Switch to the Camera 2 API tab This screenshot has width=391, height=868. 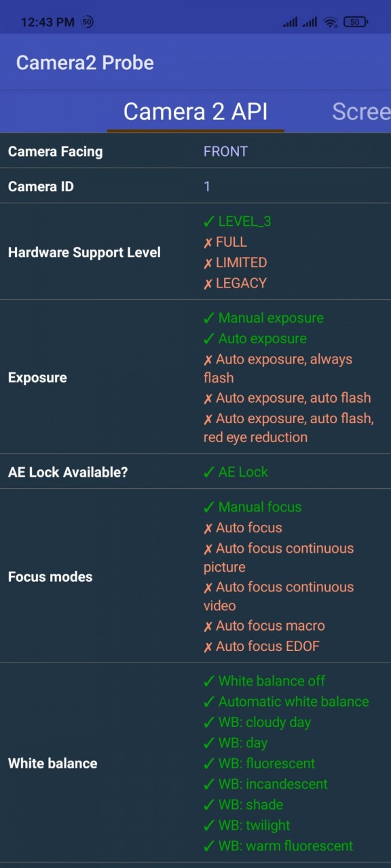[195, 111]
